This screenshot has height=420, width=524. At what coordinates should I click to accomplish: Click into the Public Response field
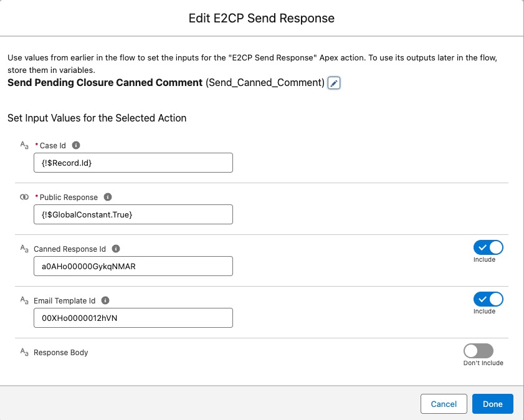(133, 214)
